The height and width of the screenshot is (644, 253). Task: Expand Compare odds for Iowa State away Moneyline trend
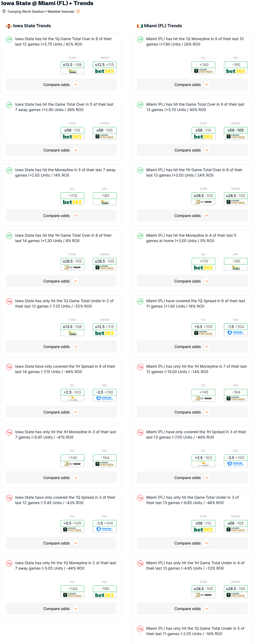click(x=61, y=216)
